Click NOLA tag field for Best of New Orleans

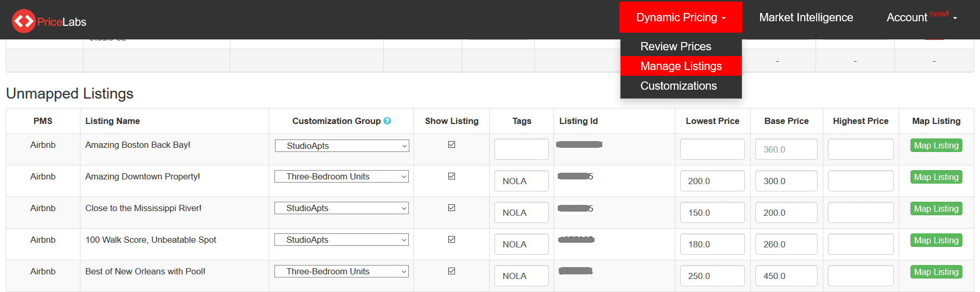pyautogui.click(x=521, y=276)
